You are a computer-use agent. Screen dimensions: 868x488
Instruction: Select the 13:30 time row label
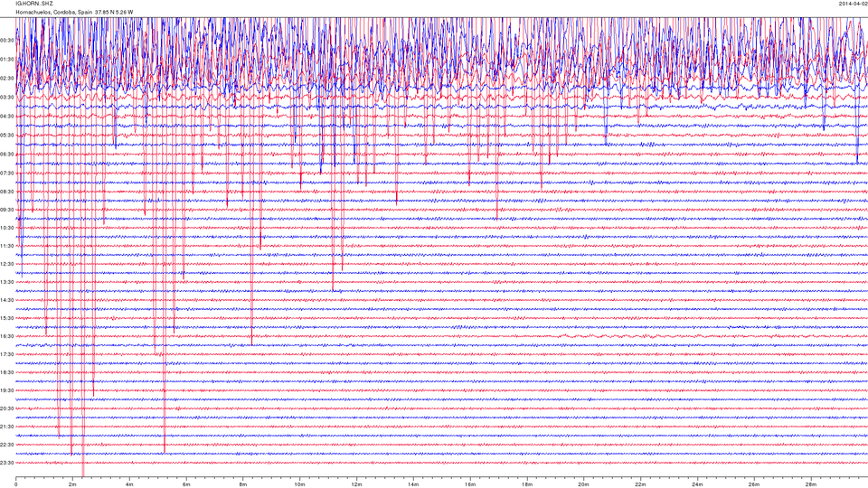[x=7, y=282]
